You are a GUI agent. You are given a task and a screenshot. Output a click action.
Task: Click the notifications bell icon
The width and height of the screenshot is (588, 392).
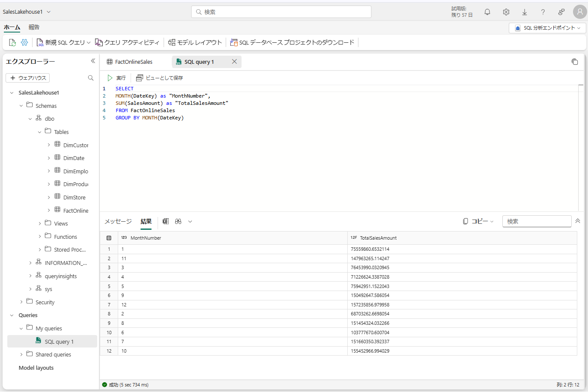pos(487,12)
